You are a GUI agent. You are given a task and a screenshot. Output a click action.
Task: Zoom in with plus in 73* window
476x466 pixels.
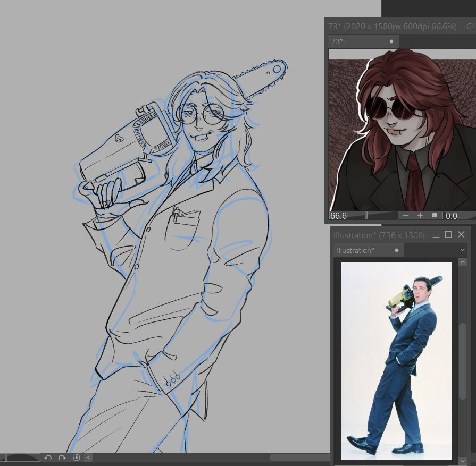[x=420, y=215]
